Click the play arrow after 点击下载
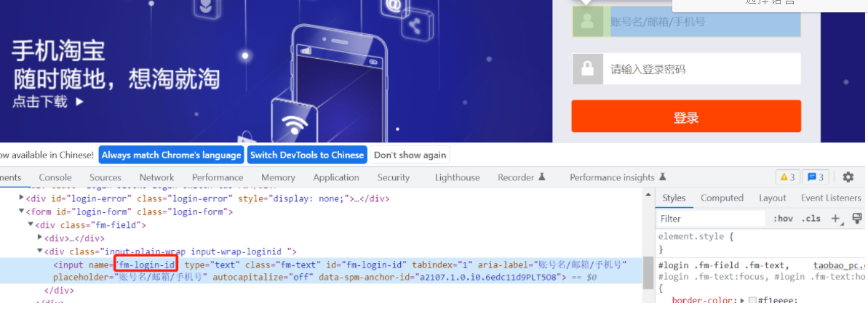This screenshot has height=311, width=868. click(x=79, y=102)
